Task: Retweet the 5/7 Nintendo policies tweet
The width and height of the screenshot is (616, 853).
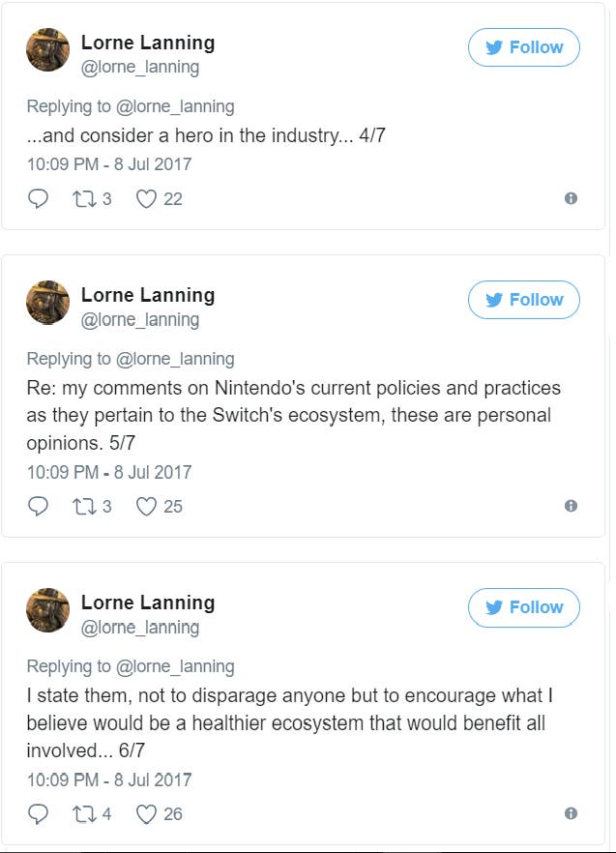Action: click(85, 507)
